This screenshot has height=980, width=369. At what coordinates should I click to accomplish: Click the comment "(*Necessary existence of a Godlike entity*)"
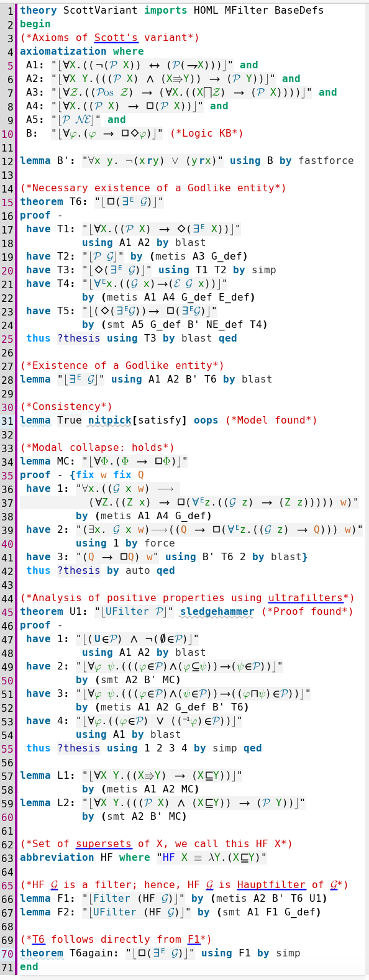(x=153, y=188)
